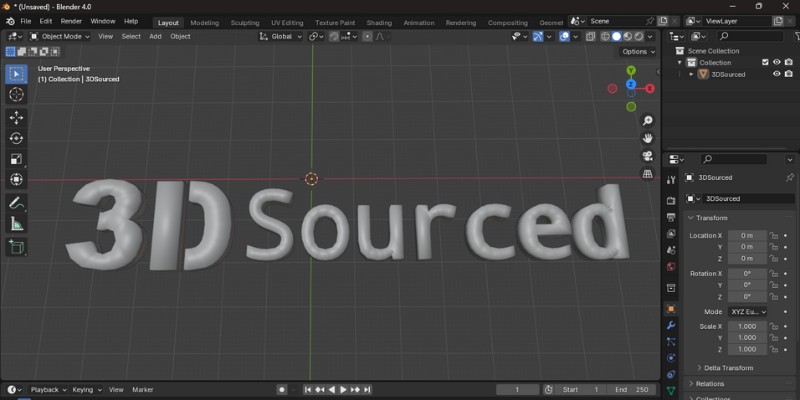
Task: Switch to the Modeling workspace tab
Action: pyautogui.click(x=205, y=22)
